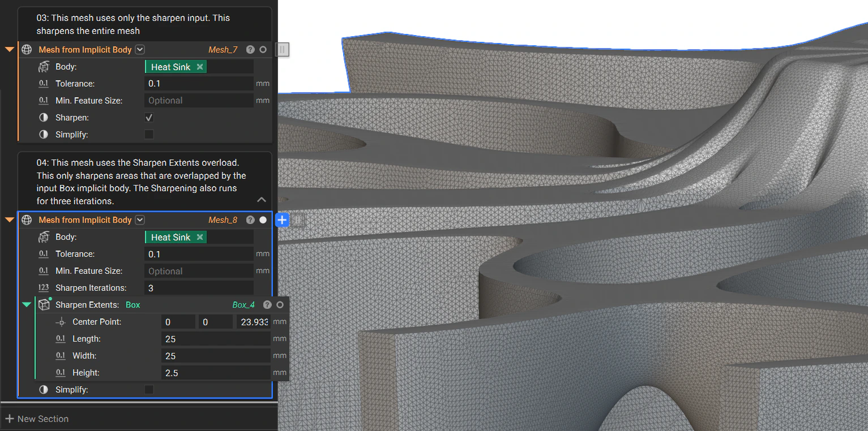Click the globe icon on Mesh_7 block
The image size is (868, 431).
(x=26, y=49)
